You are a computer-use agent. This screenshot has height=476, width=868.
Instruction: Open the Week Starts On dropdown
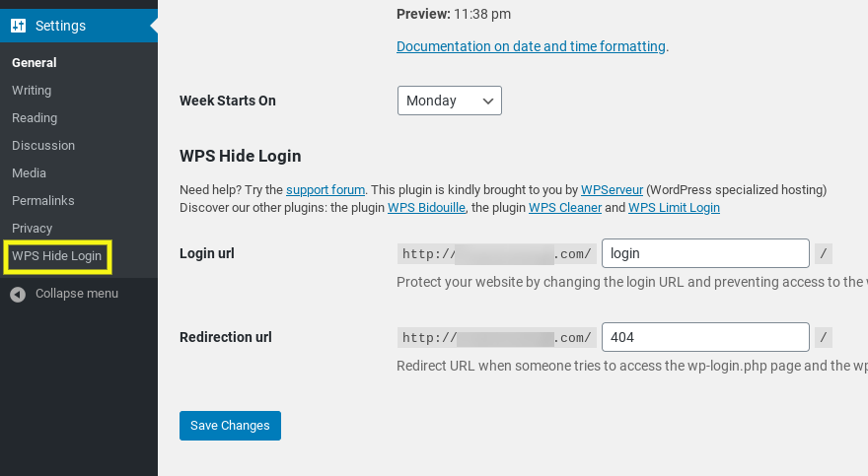point(450,101)
